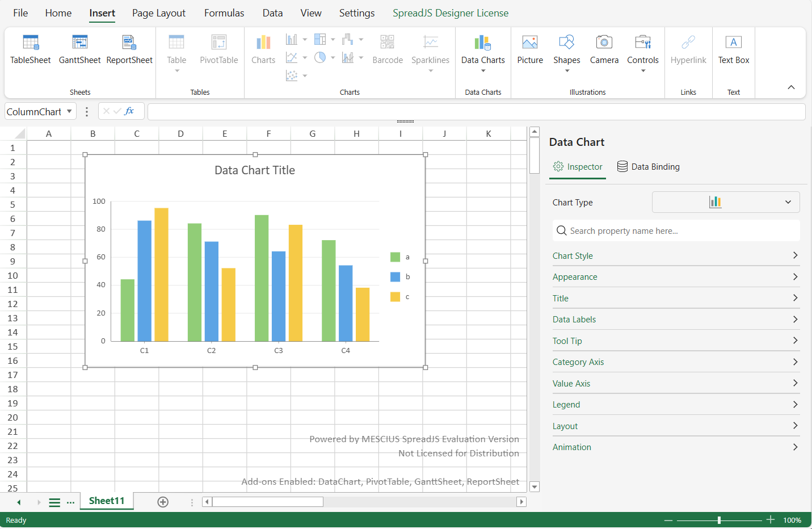Expand the Category Axis section

pos(676,362)
